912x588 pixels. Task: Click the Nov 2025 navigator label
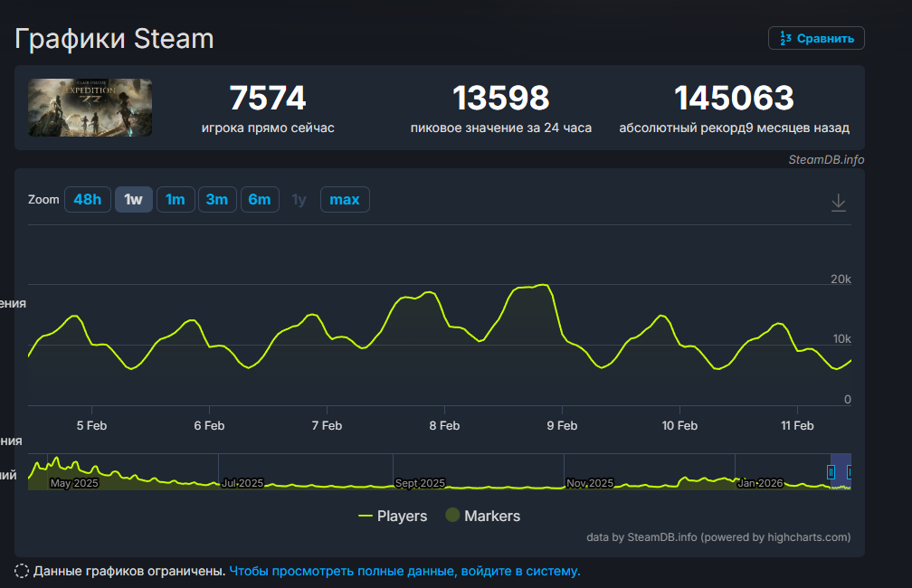pos(590,483)
